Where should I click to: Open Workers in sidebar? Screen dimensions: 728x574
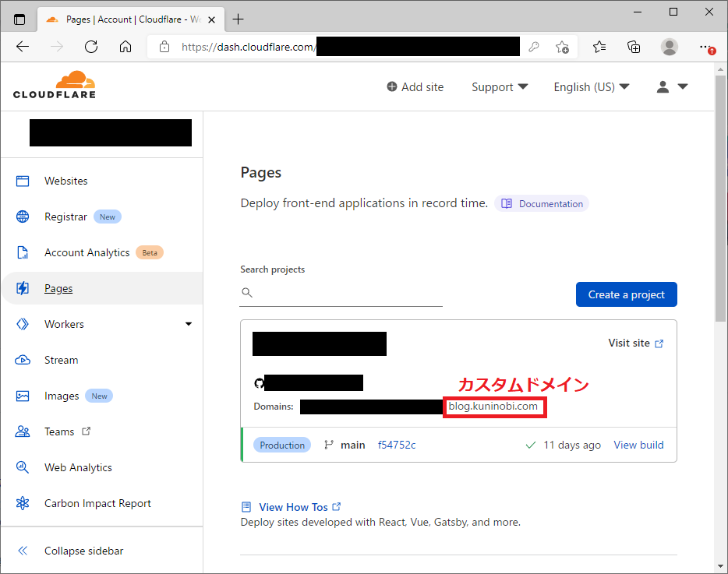tap(64, 324)
